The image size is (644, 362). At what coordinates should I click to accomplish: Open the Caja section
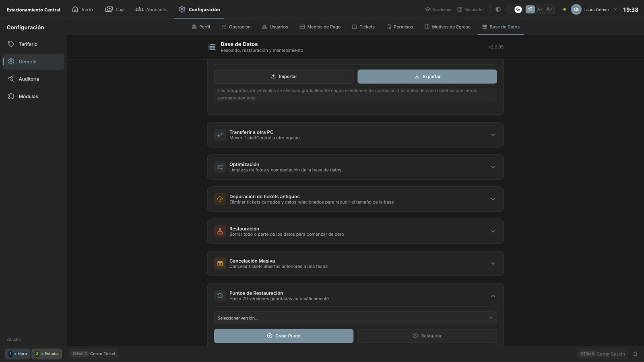[x=115, y=9]
